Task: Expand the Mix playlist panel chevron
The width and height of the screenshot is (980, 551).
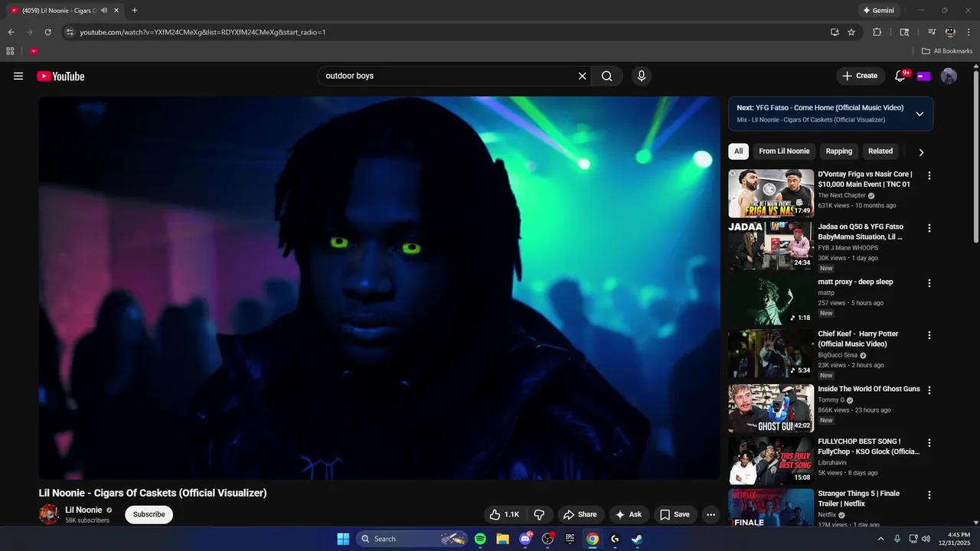Action: tap(920, 113)
